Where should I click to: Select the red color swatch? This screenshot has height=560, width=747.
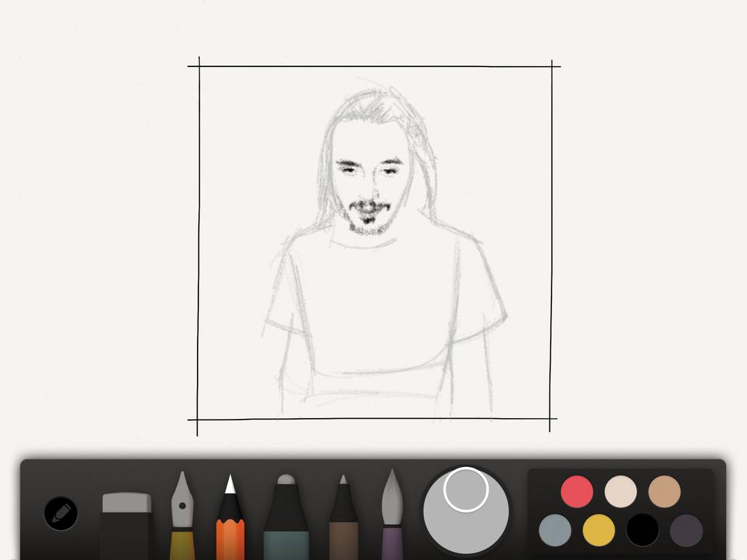click(576, 491)
